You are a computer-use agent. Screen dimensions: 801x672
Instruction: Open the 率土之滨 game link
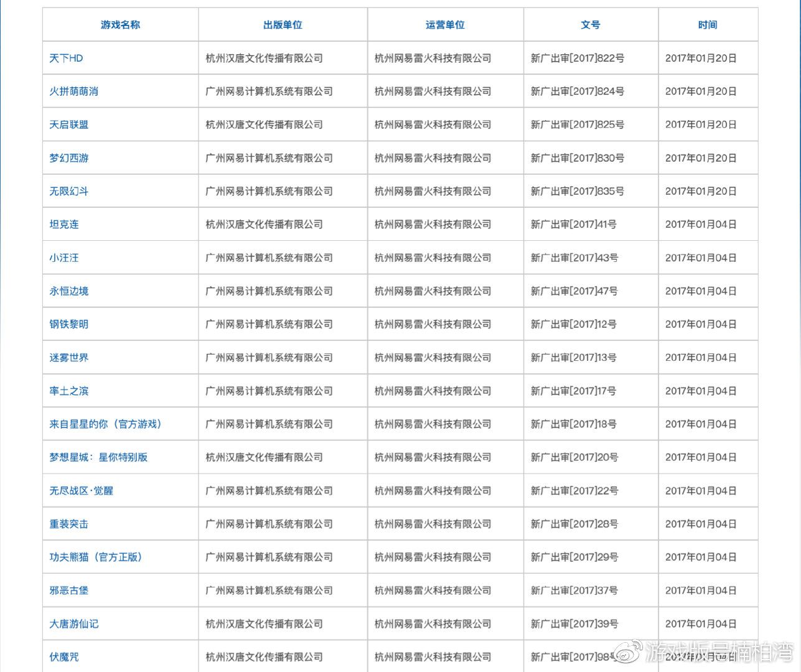tap(69, 391)
